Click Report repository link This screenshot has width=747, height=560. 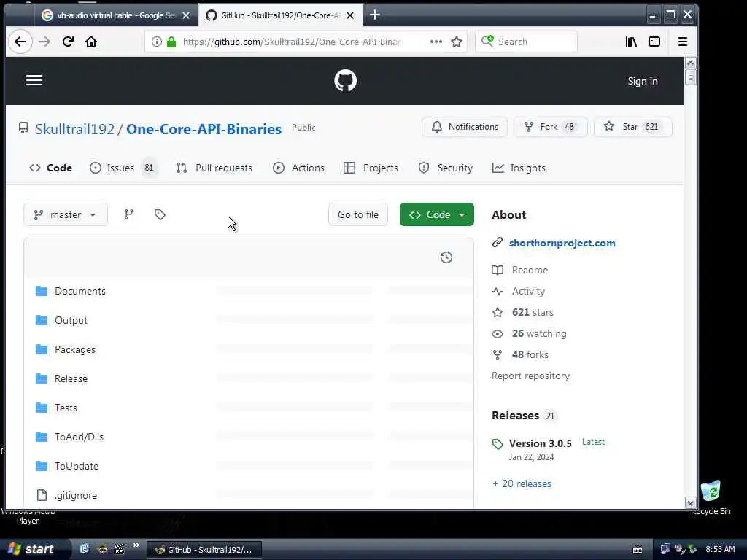pos(531,376)
